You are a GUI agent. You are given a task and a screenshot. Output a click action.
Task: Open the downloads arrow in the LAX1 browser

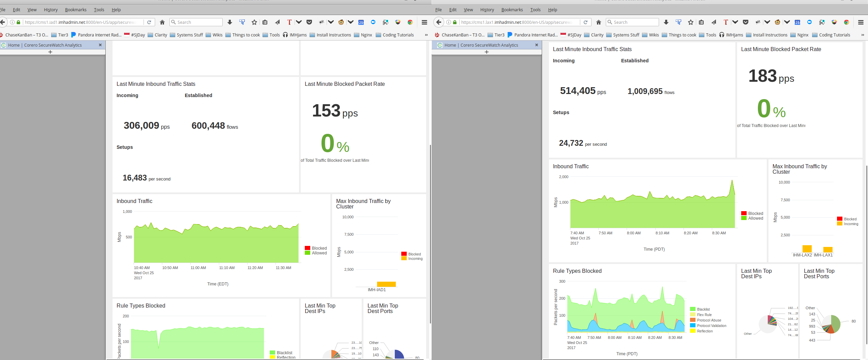point(666,22)
